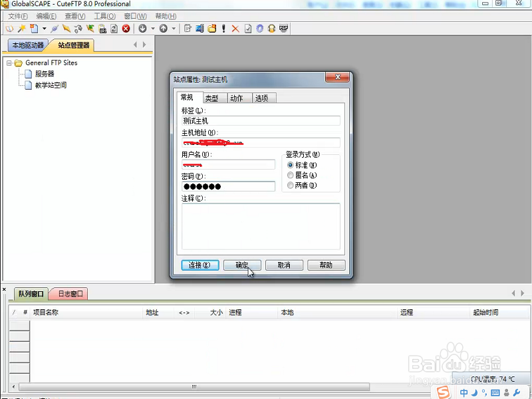Switch to the 日志窗口 tab
532x399 pixels.
pyautogui.click(x=70, y=294)
